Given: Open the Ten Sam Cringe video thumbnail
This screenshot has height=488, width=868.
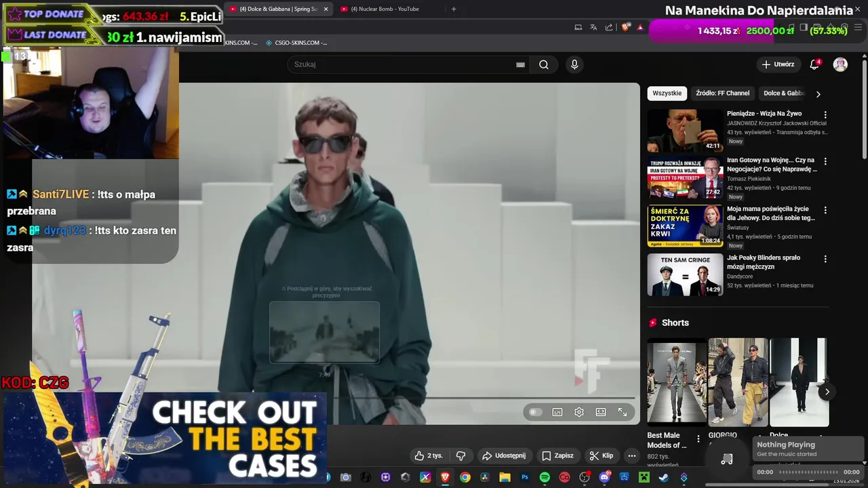Looking at the screenshot, I should pyautogui.click(x=685, y=274).
